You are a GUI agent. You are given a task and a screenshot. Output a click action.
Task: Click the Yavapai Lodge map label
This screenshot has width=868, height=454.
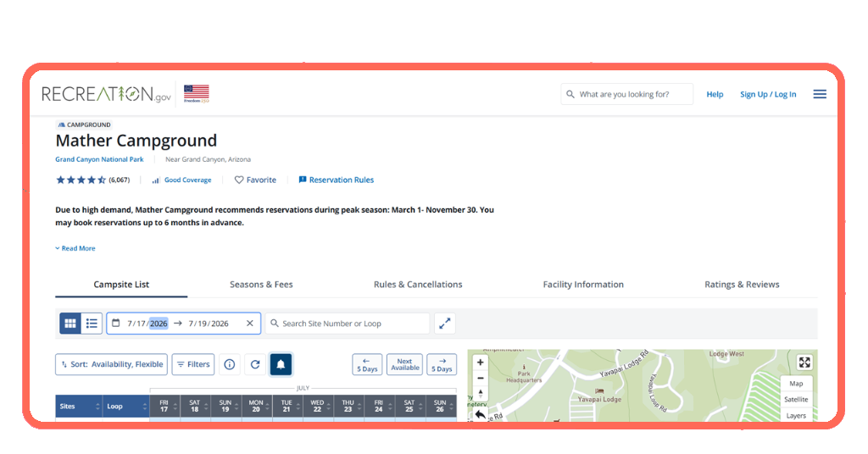599,399
